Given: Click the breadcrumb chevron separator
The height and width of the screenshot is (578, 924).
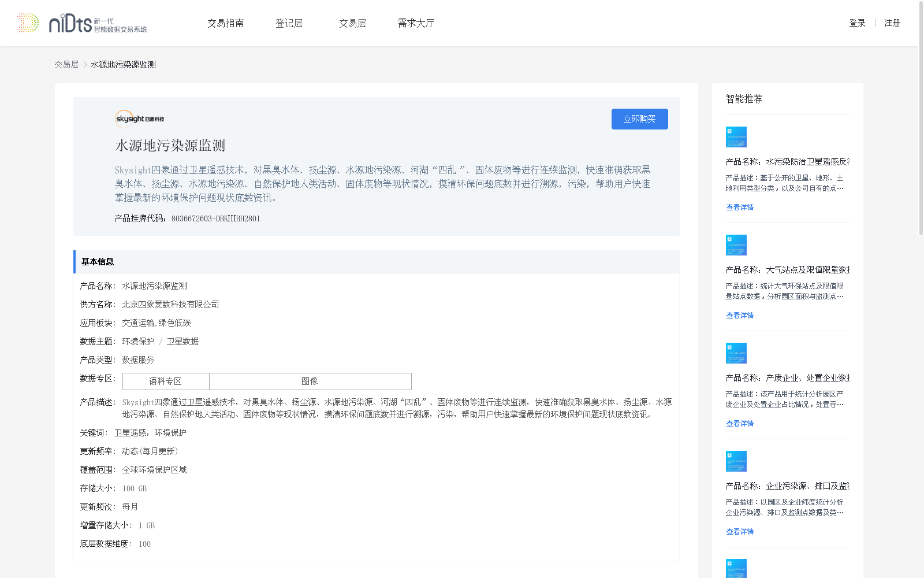Looking at the screenshot, I should point(85,65).
